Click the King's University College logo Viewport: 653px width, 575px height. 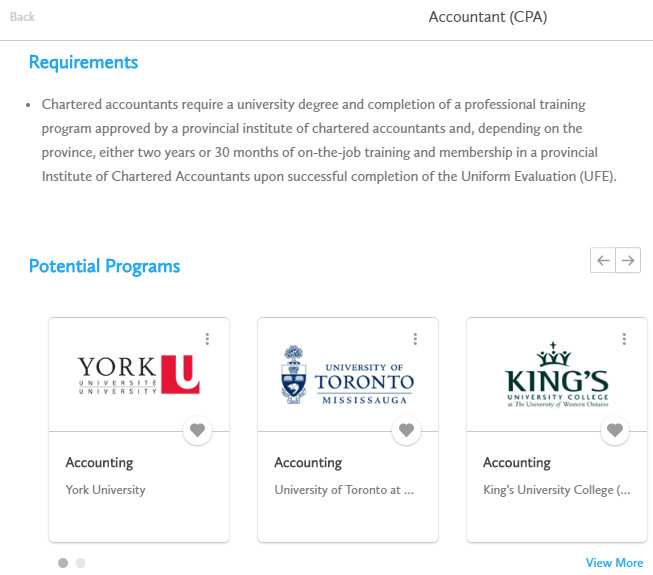coord(557,375)
